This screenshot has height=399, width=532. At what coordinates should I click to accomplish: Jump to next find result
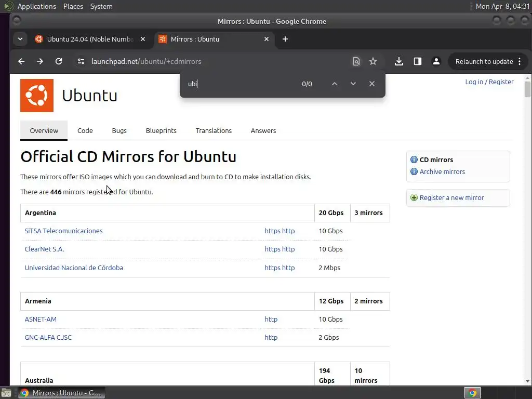353,84
